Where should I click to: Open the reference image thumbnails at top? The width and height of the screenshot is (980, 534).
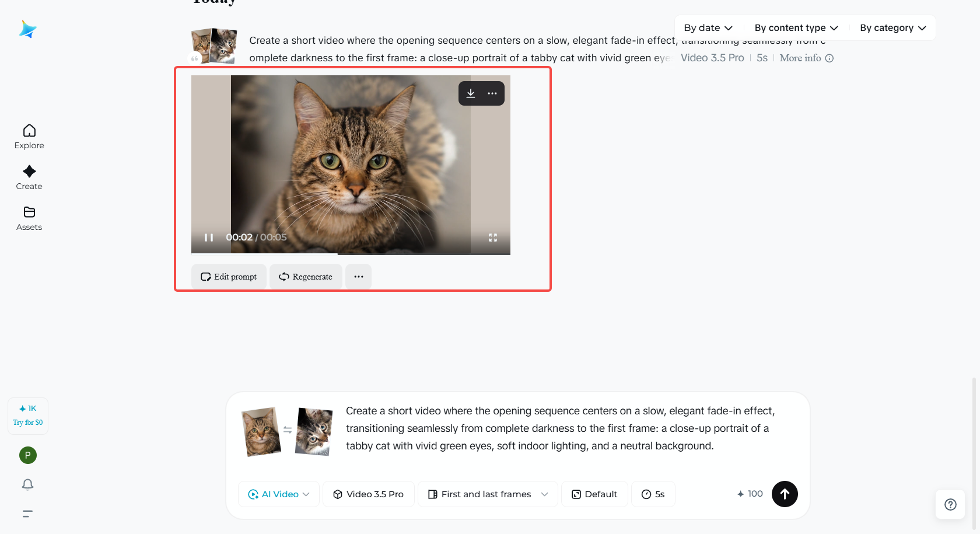click(x=214, y=46)
